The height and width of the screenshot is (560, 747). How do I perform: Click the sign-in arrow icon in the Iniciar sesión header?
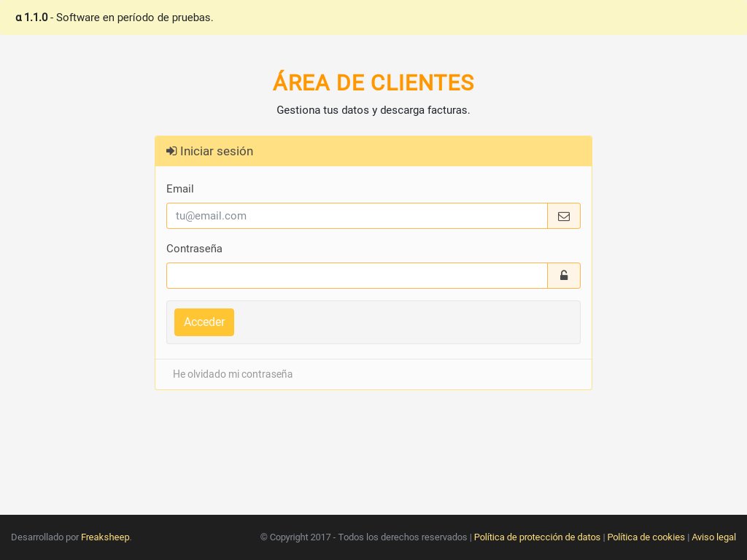coord(171,151)
